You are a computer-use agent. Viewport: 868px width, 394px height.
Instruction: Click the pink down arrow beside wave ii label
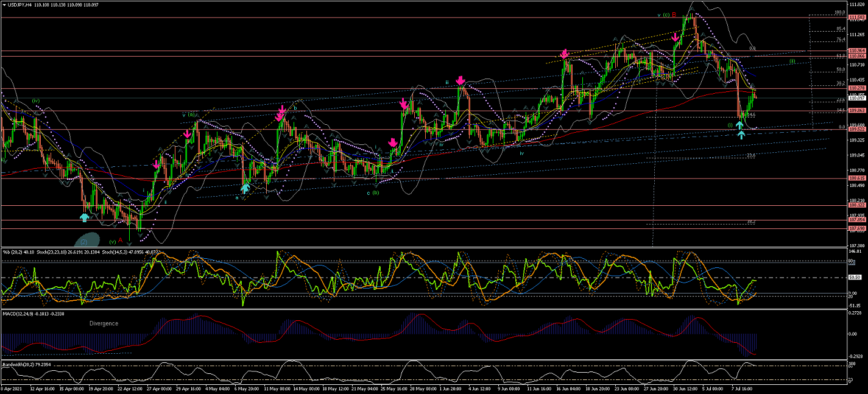[461, 80]
